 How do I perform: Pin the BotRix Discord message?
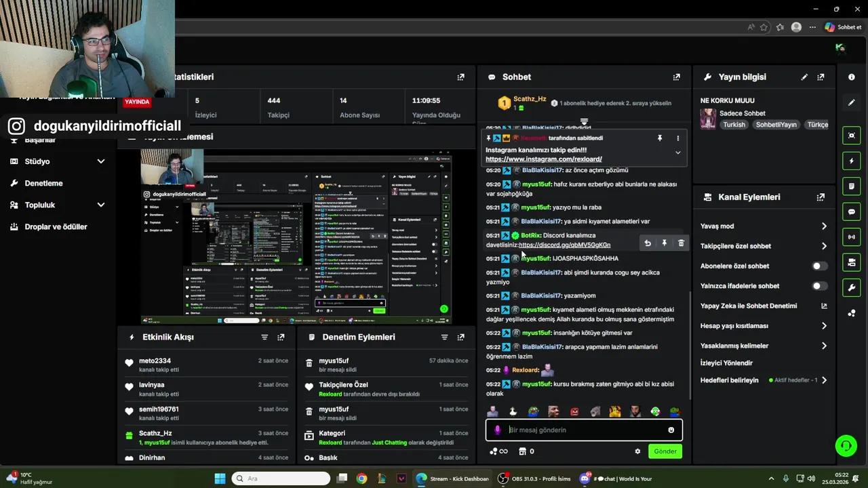665,243
